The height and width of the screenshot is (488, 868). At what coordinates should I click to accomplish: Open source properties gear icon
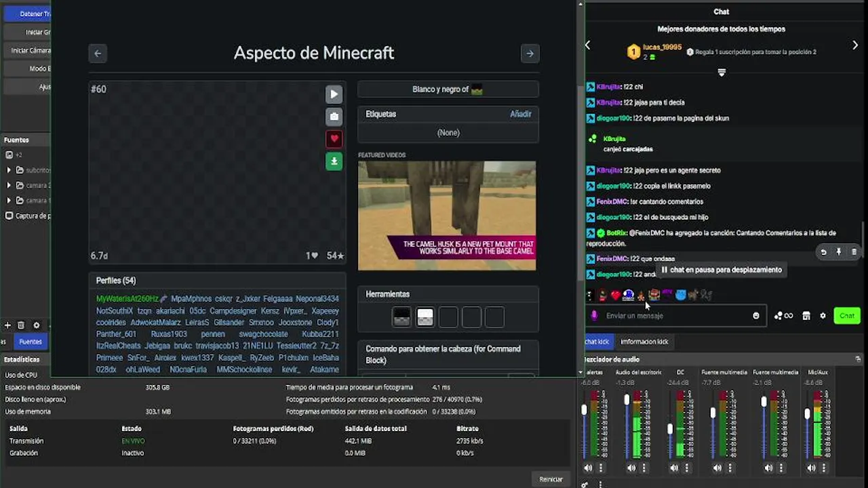tap(37, 325)
